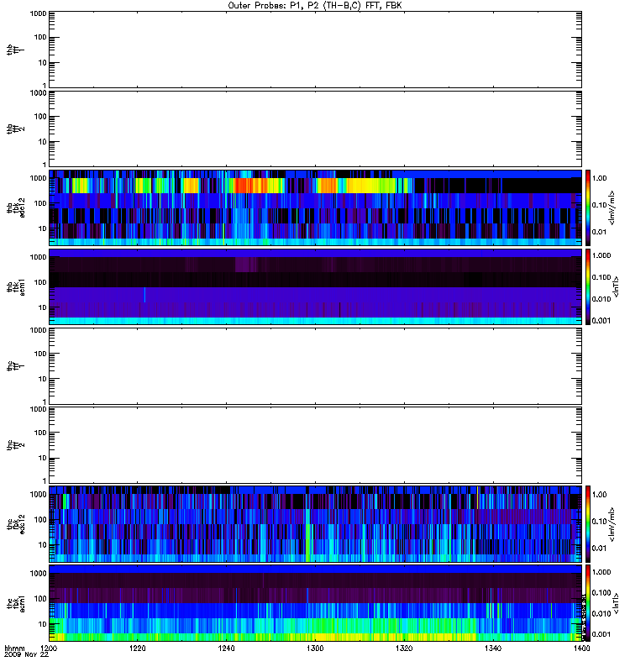Click the 100 y-axis tick of thb fbk scm1 panel
The width and height of the screenshot is (630, 672).
point(40,282)
